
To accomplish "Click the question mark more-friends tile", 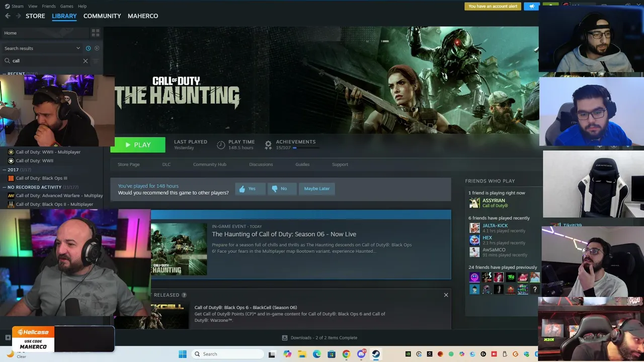I will tap(535, 289).
